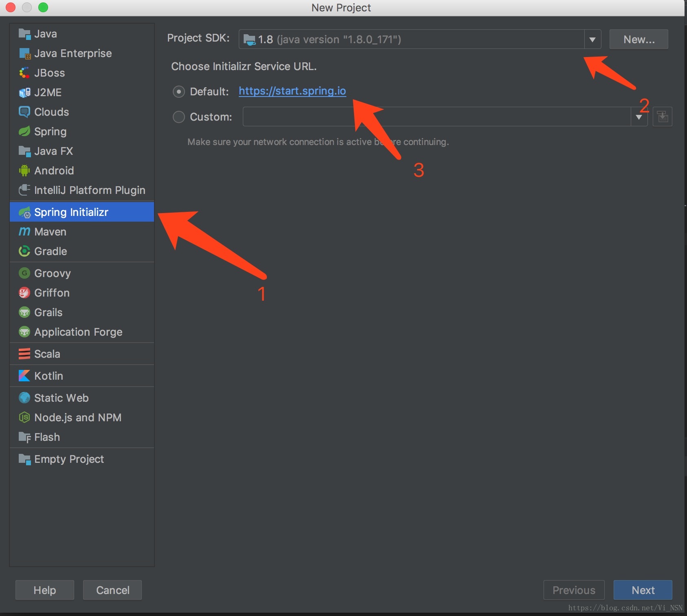Open the https://start.spring.io link

pyautogui.click(x=292, y=91)
